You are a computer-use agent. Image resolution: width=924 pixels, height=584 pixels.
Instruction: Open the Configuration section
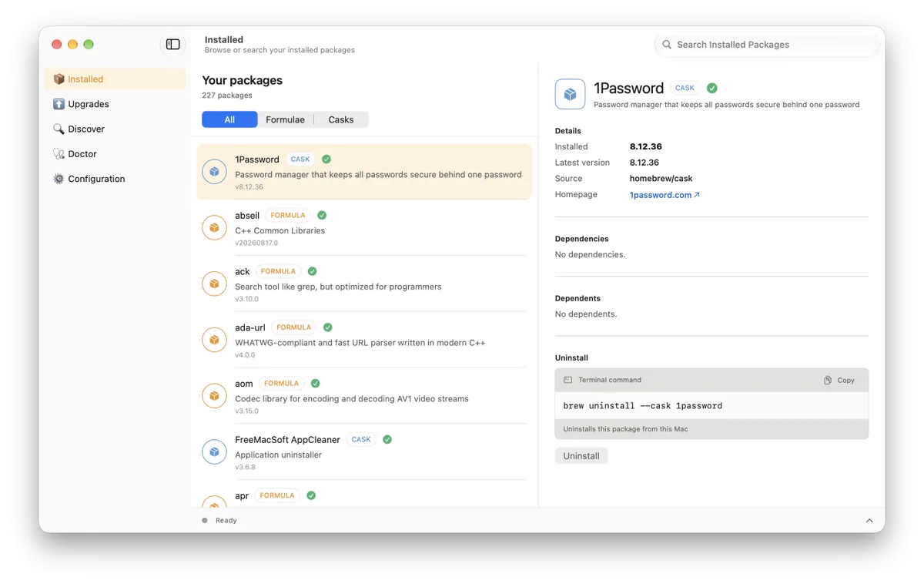coord(115,179)
